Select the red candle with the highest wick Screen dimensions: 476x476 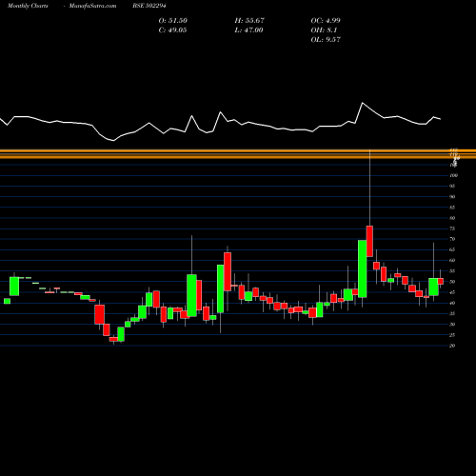[x=369, y=241]
